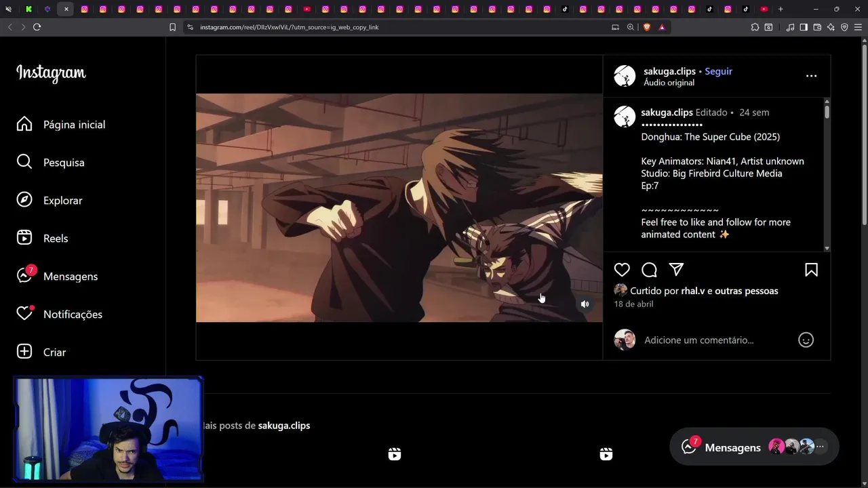The height and width of the screenshot is (488, 868).
Task: Open the Leo AI sparkle icon
Action: point(831,27)
